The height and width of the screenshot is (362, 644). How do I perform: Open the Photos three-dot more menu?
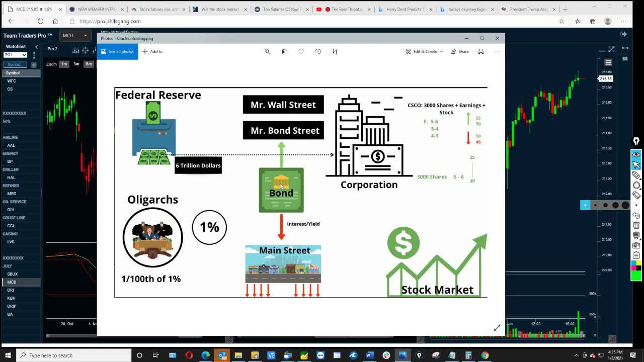[497, 51]
